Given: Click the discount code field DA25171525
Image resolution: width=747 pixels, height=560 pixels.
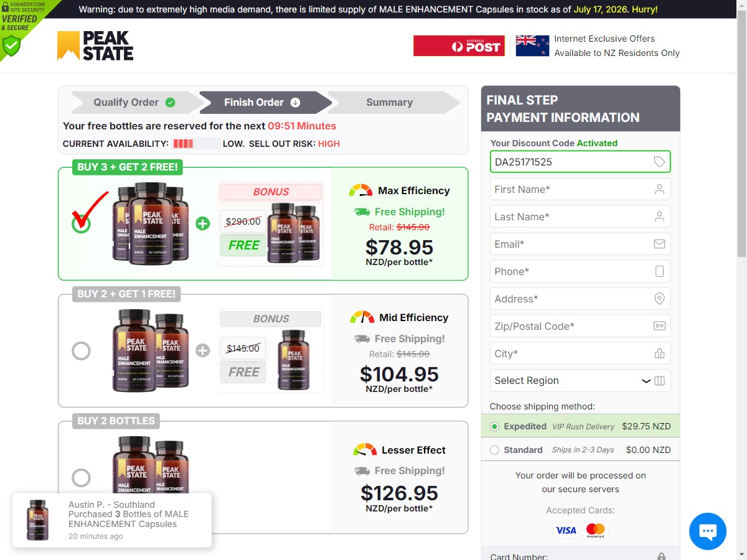Looking at the screenshot, I should pyautogui.click(x=580, y=162).
